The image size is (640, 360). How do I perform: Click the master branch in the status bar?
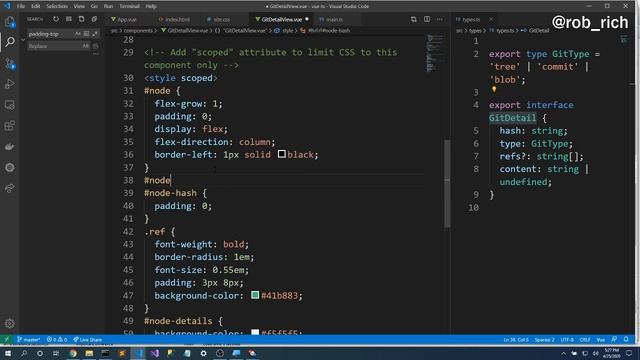[x=29, y=340]
